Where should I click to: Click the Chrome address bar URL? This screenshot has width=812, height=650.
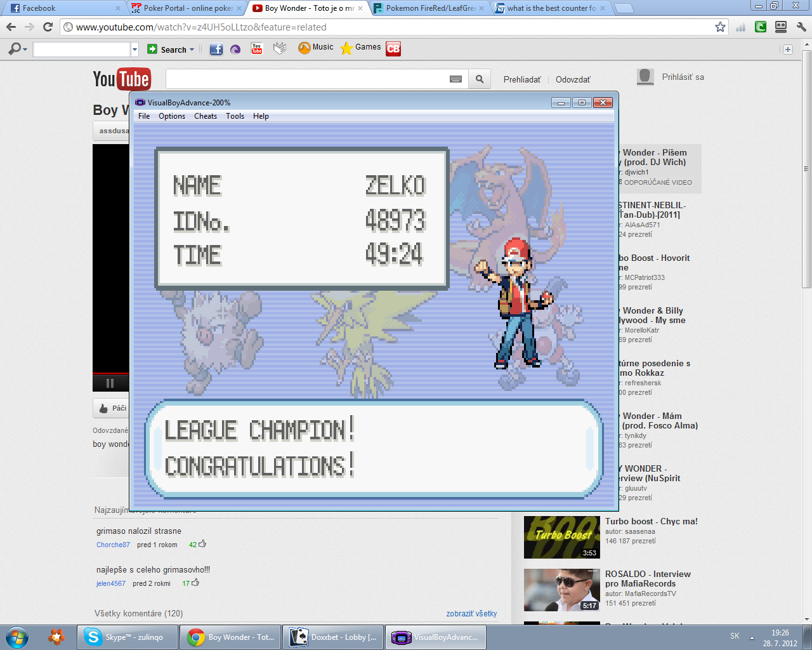pos(201,27)
